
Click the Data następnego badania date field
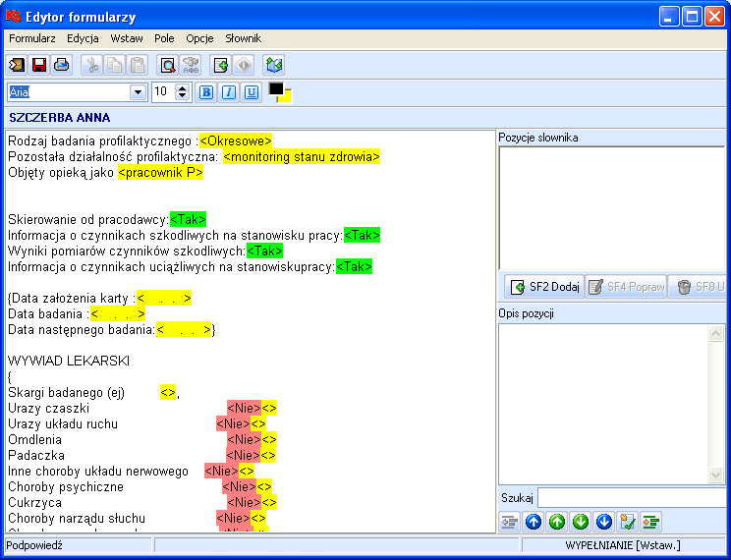click(x=184, y=330)
